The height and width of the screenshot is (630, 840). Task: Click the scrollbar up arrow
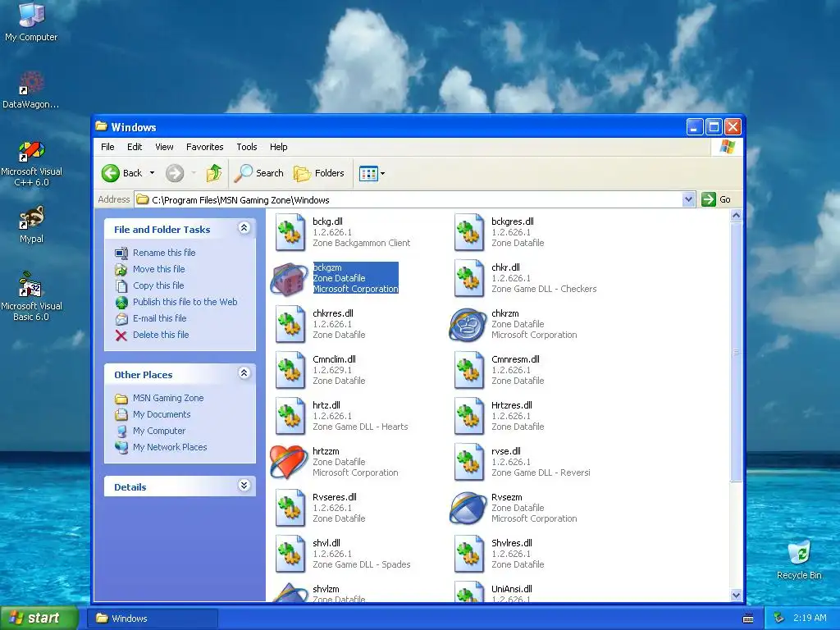736,216
